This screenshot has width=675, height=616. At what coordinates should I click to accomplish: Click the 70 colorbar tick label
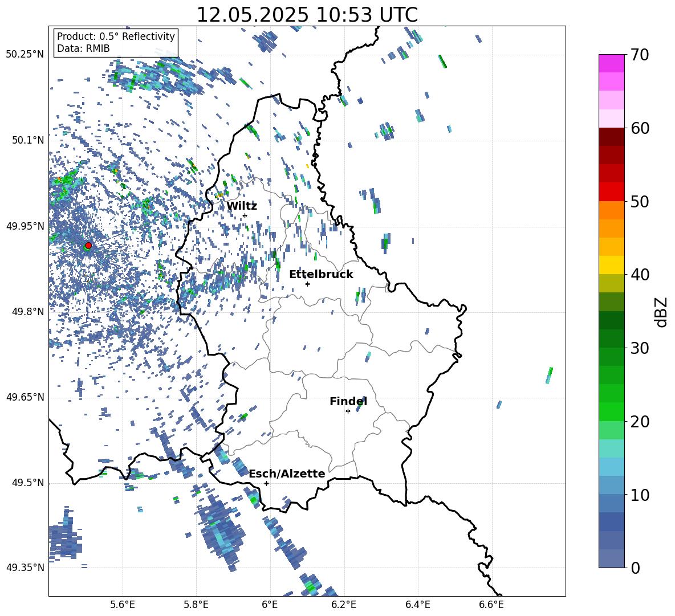[639, 55]
